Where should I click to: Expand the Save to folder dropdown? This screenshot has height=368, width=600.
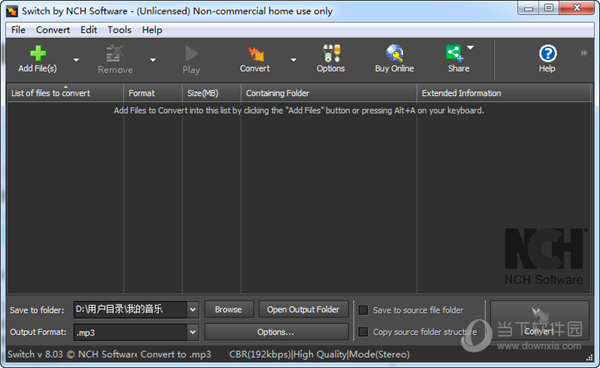tap(193, 309)
